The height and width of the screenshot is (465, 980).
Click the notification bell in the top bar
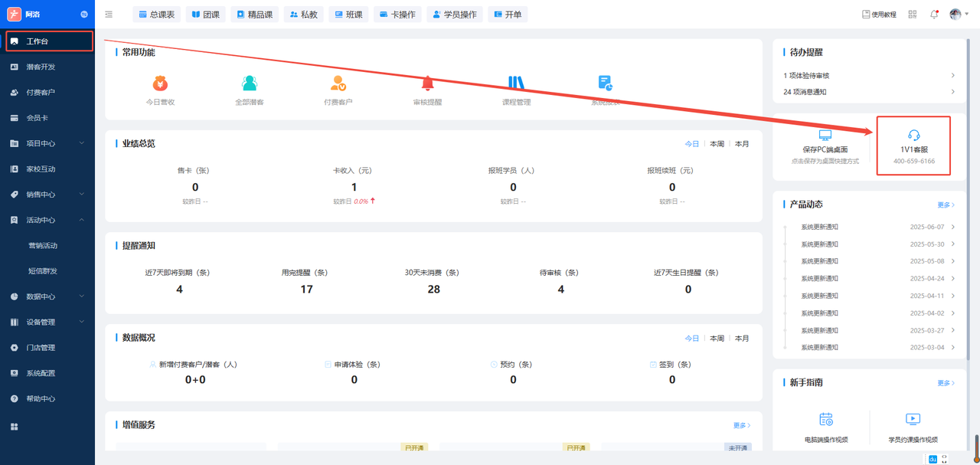point(933,15)
